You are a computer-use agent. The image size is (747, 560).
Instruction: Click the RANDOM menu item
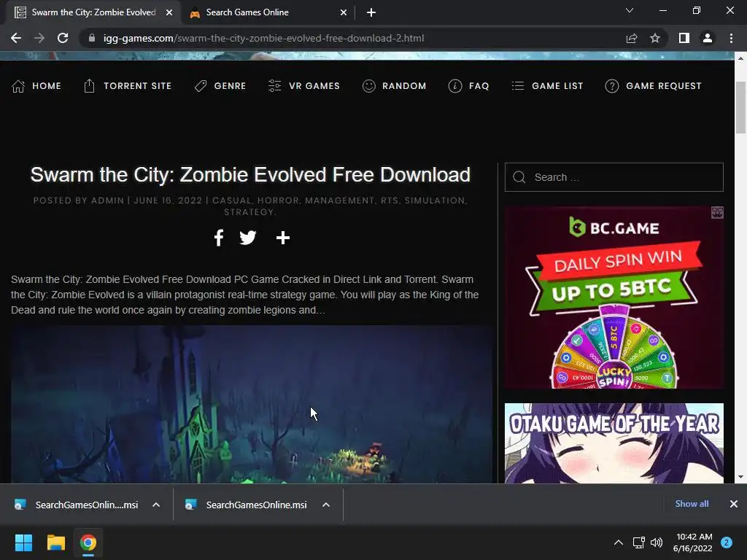click(404, 86)
